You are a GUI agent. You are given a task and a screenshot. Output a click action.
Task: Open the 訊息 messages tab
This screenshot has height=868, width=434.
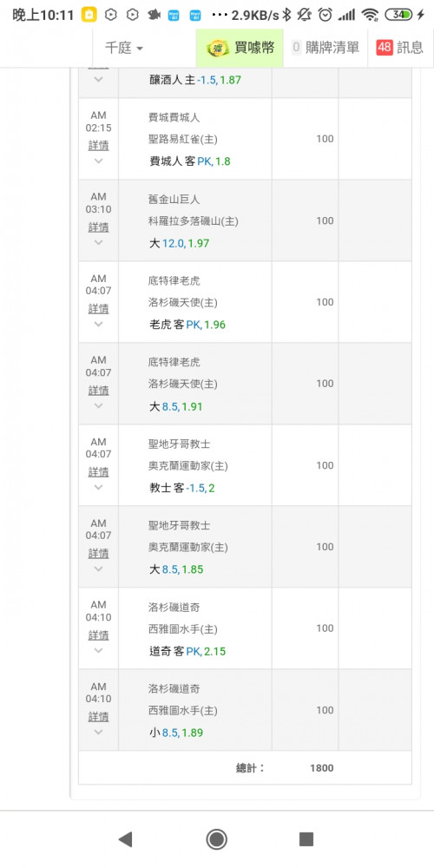click(399, 48)
